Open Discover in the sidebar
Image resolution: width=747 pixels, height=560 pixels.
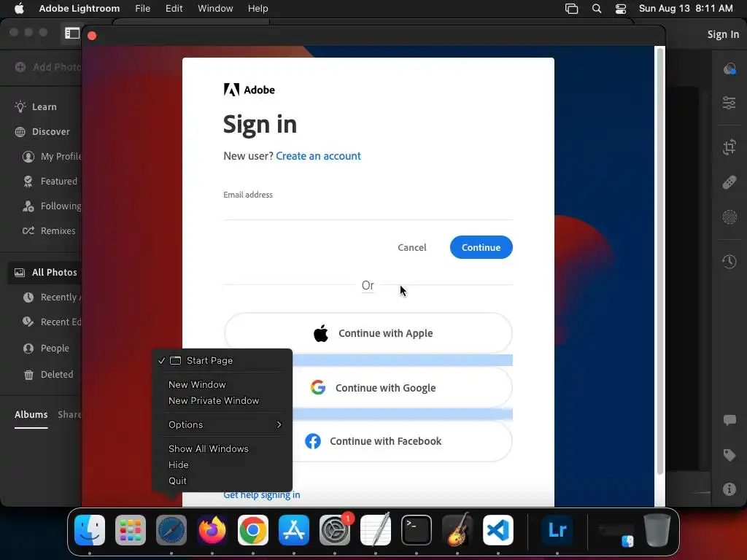click(50, 131)
